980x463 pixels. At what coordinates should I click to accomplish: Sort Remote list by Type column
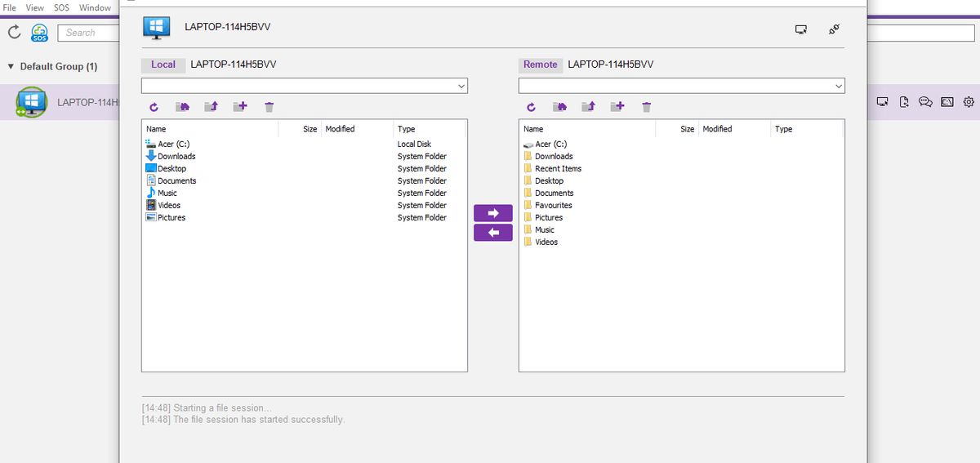coord(807,129)
